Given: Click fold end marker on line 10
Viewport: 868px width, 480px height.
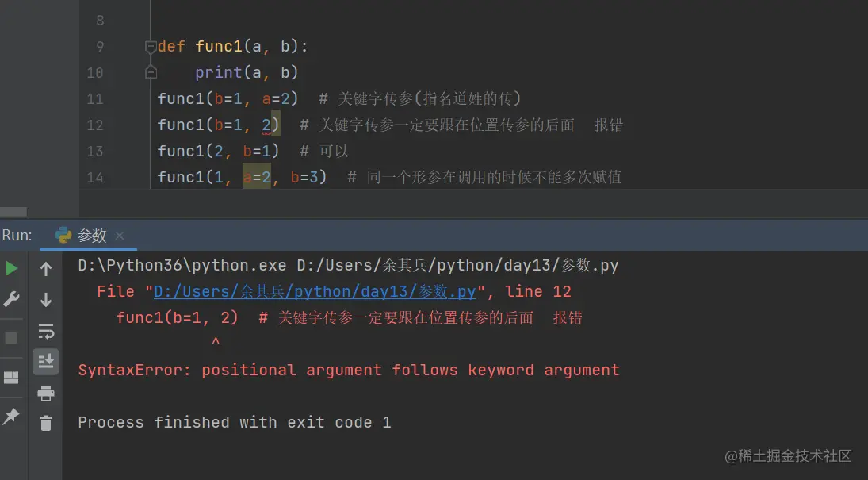Looking at the screenshot, I should (151, 73).
